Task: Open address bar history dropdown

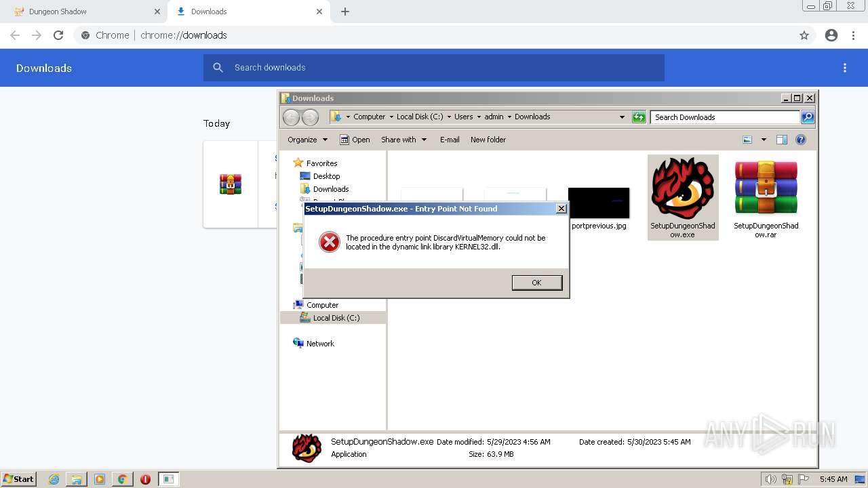Action: pyautogui.click(x=622, y=117)
